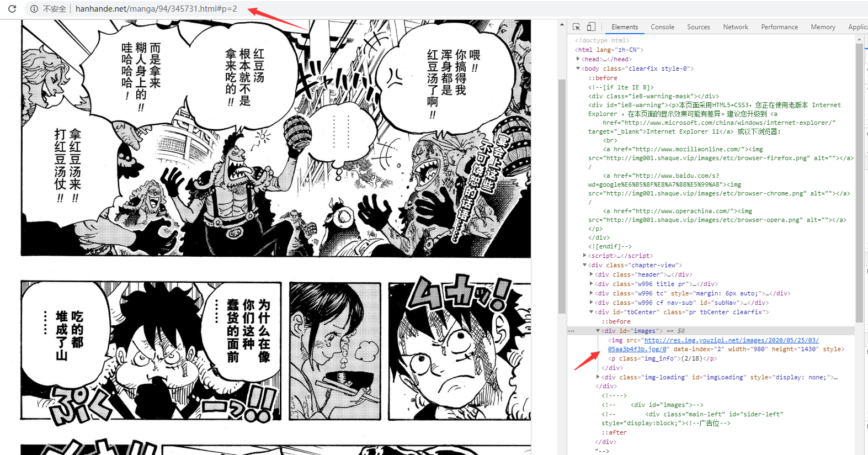Switch to the Elements tab
The image size is (868, 455).
(625, 27)
